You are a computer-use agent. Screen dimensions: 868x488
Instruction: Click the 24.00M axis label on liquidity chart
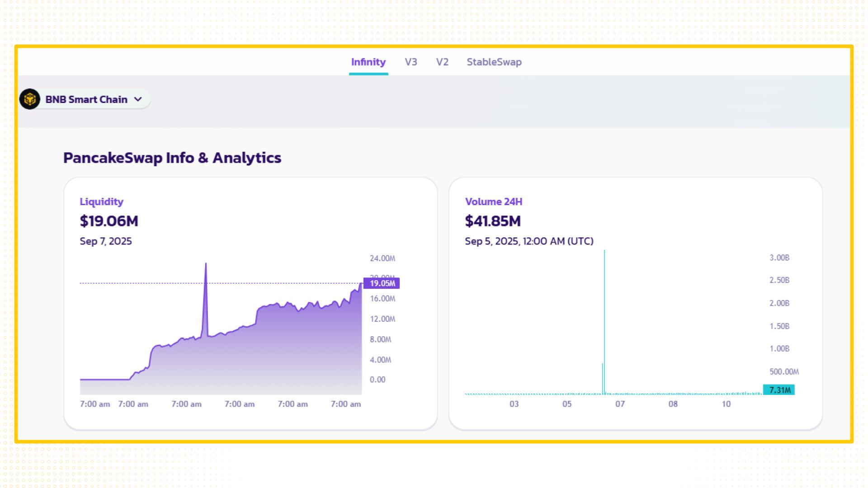click(x=382, y=258)
